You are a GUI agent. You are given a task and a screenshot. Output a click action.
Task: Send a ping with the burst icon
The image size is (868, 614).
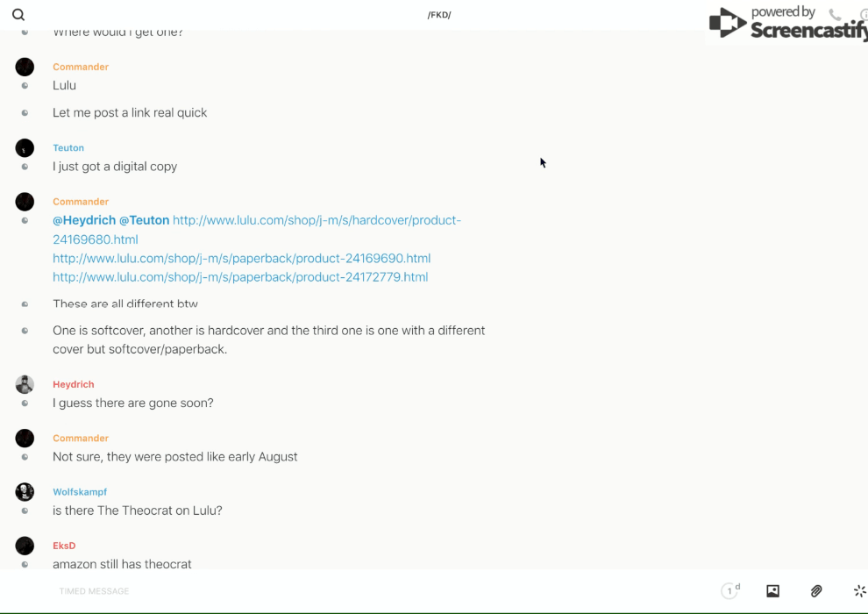click(x=859, y=591)
